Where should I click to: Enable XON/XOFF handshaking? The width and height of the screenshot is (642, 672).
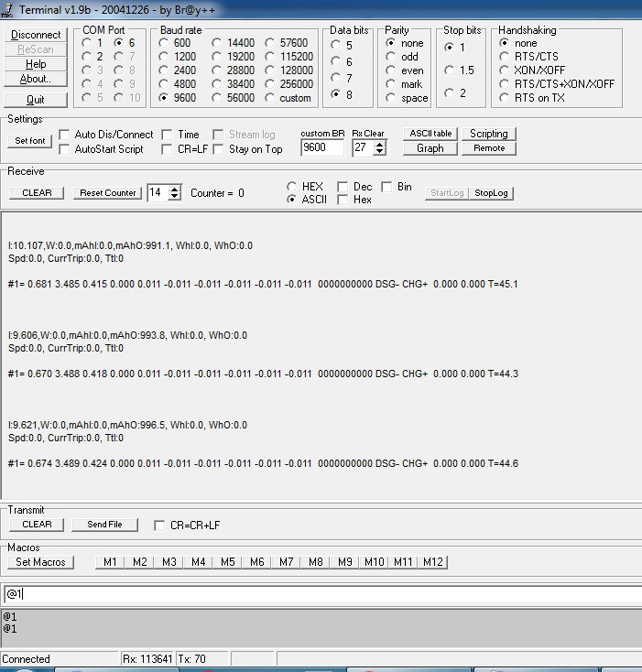[505, 70]
